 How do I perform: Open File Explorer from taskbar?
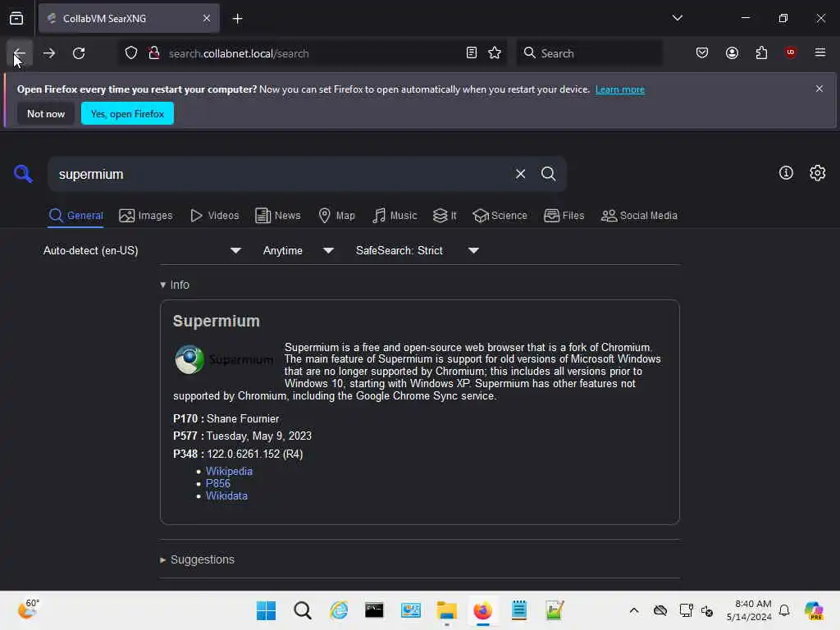point(446,610)
